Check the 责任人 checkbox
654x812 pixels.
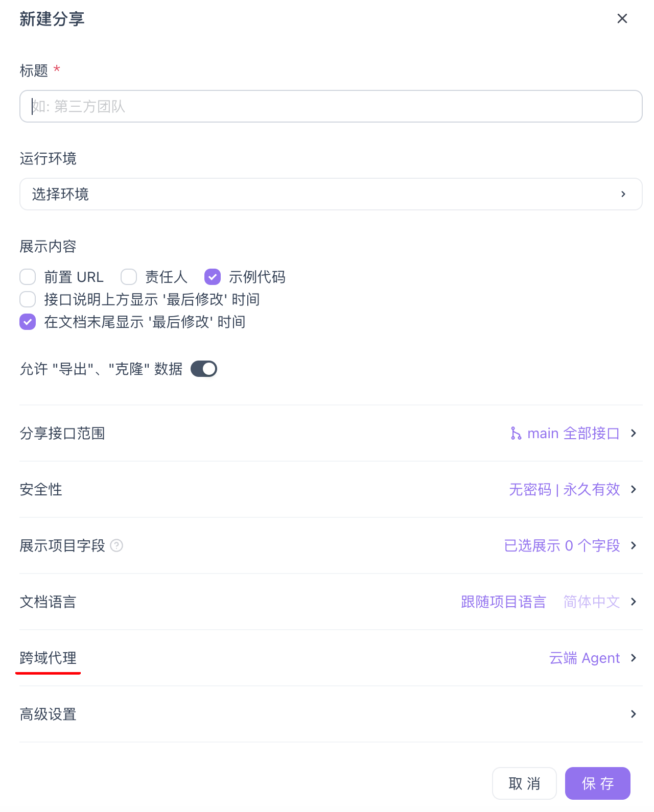[129, 277]
